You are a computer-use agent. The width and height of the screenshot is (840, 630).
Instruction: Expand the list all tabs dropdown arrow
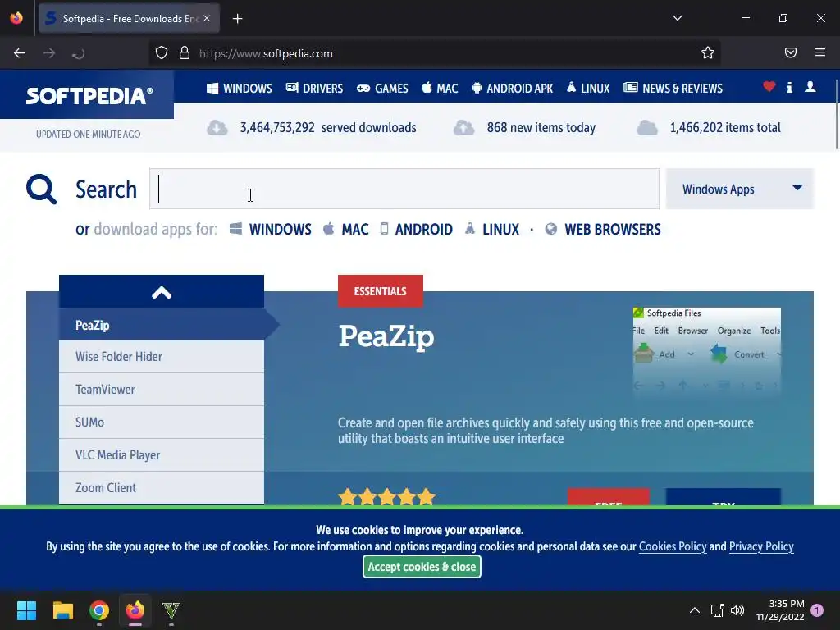(x=677, y=18)
